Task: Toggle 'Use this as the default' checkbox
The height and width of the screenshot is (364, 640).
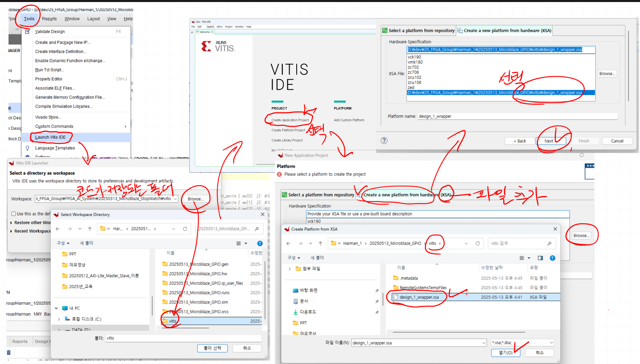Action: click(x=14, y=214)
